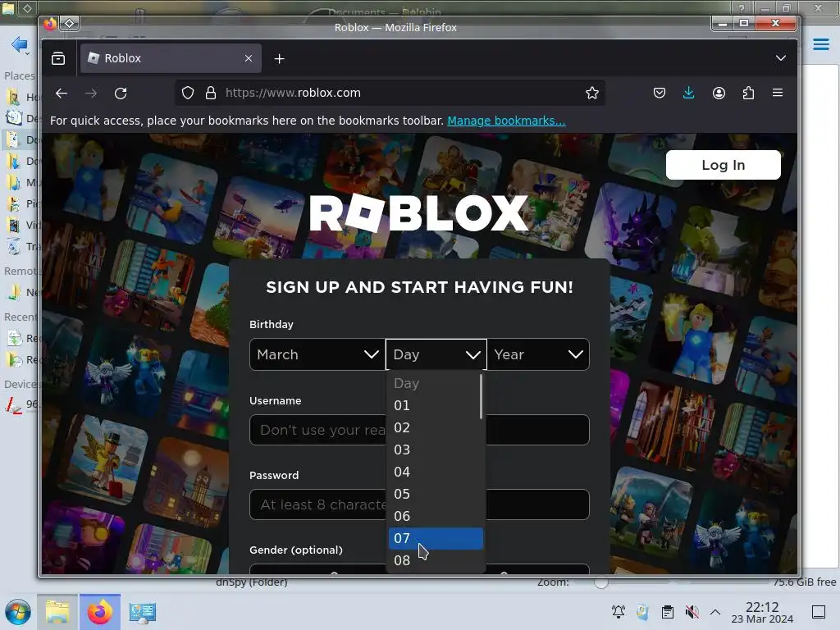Click the day list scrollbar thumb
The image size is (840, 630).
[x=481, y=396]
